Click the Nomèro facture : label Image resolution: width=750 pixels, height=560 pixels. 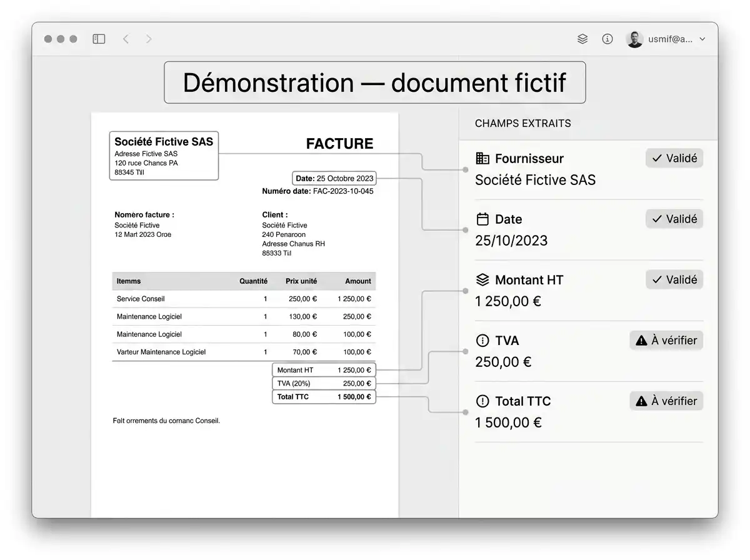[144, 214]
